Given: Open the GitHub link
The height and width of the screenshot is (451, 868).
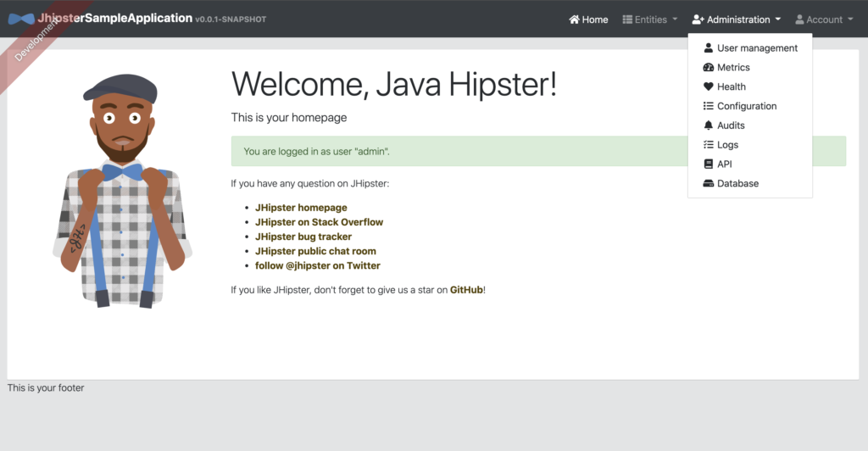Looking at the screenshot, I should click(466, 289).
